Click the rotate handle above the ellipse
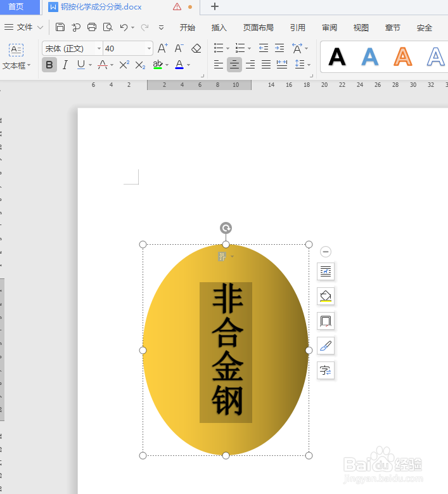448x494 pixels. point(226,228)
